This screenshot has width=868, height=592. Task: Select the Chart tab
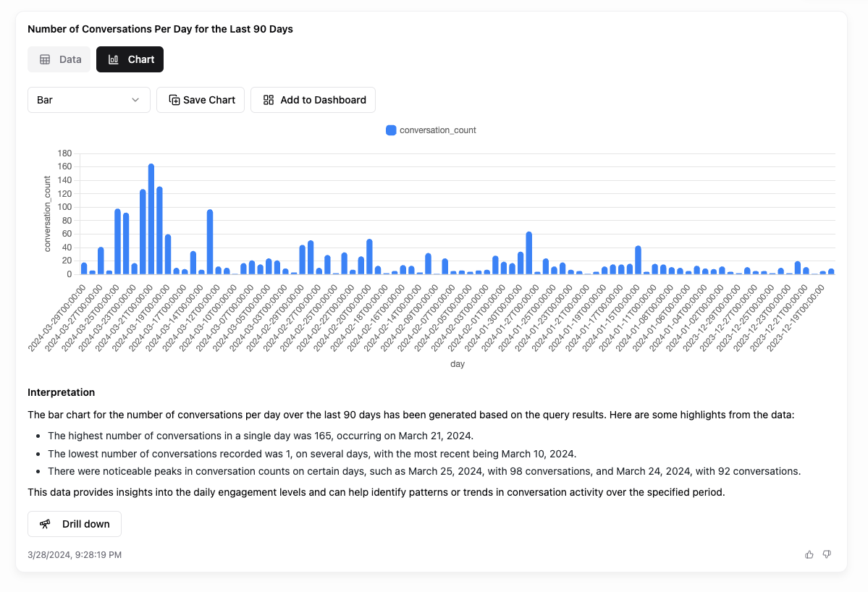coord(130,59)
